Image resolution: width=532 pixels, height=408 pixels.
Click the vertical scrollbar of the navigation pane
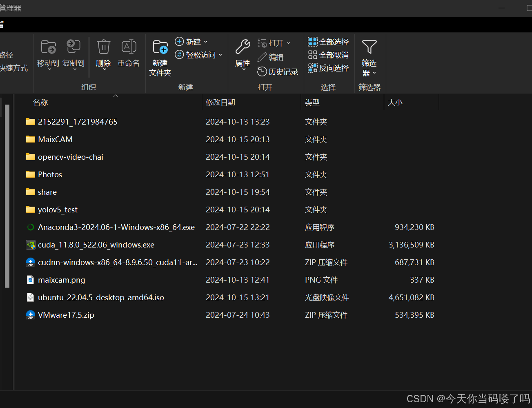(x=7, y=196)
